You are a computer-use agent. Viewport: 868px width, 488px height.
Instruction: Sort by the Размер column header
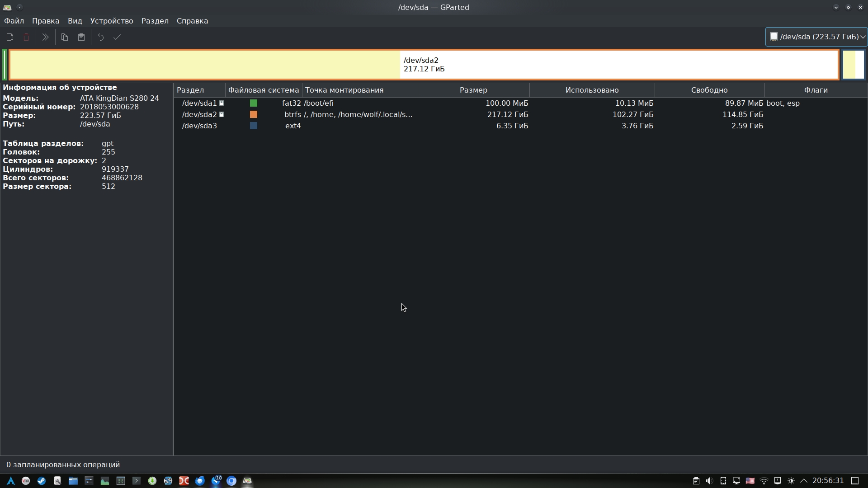pyautogui.click(x=473, y=90)
